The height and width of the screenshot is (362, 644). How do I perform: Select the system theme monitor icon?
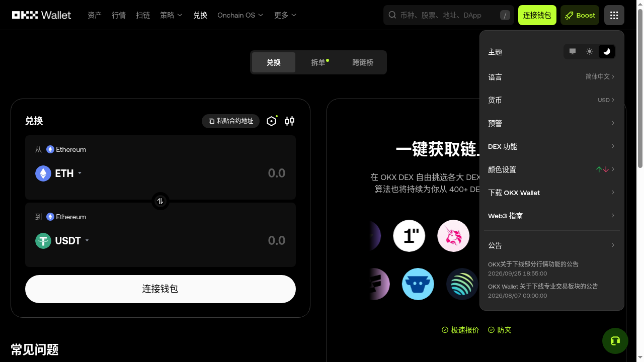(573, 51)
